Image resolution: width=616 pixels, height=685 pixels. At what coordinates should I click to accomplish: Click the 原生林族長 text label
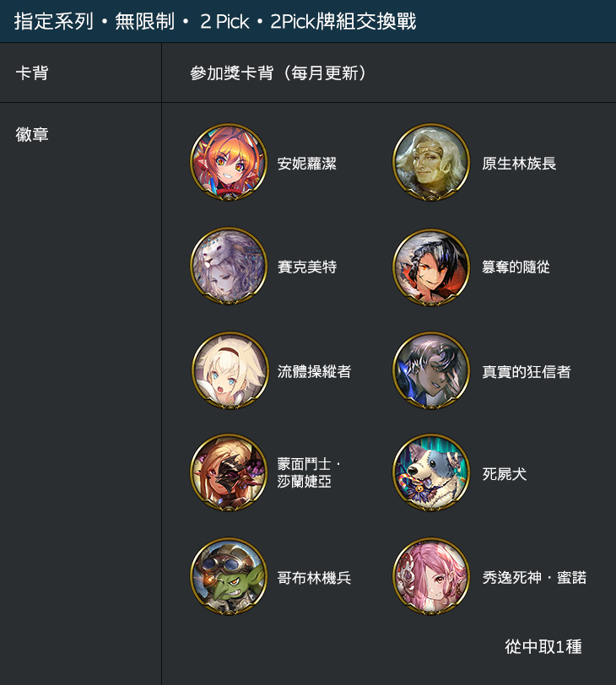(519, 164)
